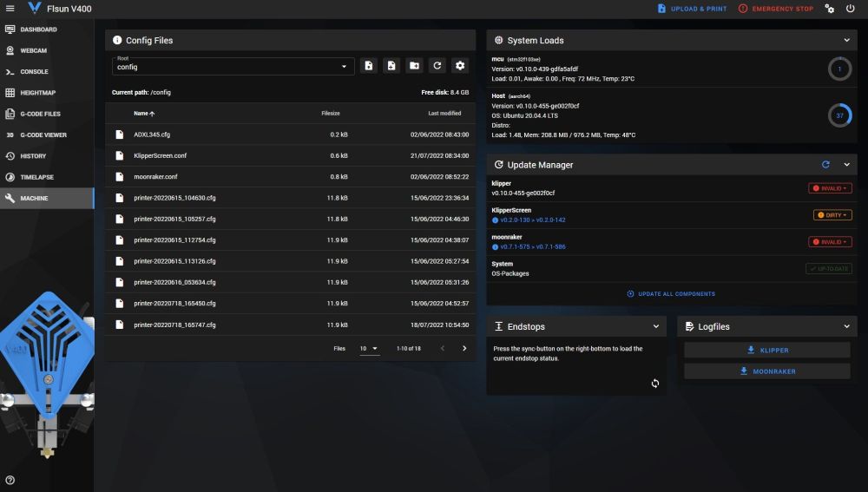Screen dimensions: 868x492
Task: Open printer-20220615_105257.cfg file
Action: pos(290,219)
